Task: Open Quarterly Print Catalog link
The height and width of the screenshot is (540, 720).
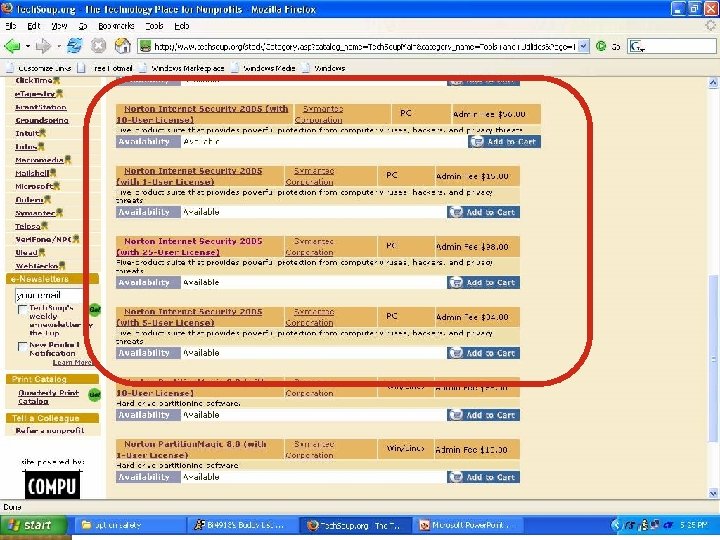Action: [48, 397]
